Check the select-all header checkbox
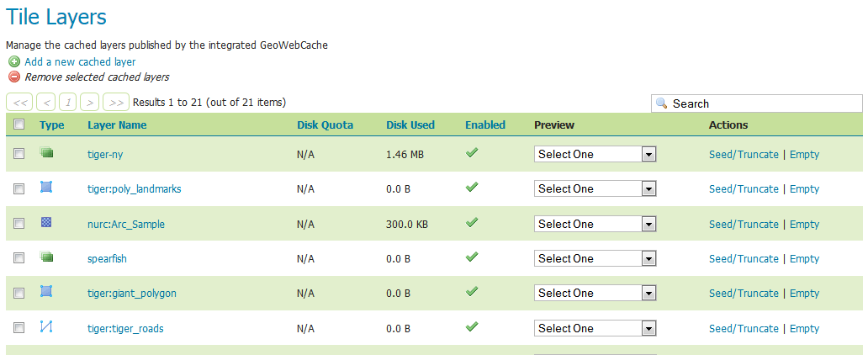 pyautogui.click(x=19, y=125)
